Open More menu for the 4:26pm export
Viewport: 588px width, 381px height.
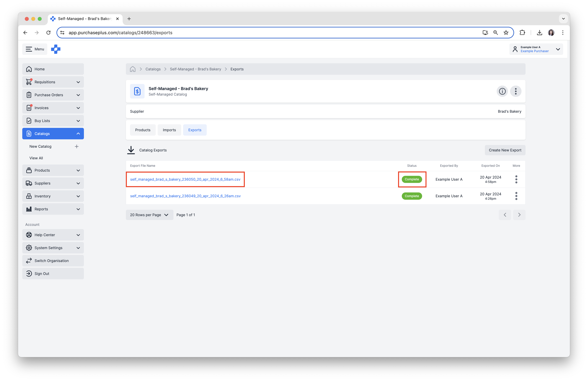tap(516, 196)
